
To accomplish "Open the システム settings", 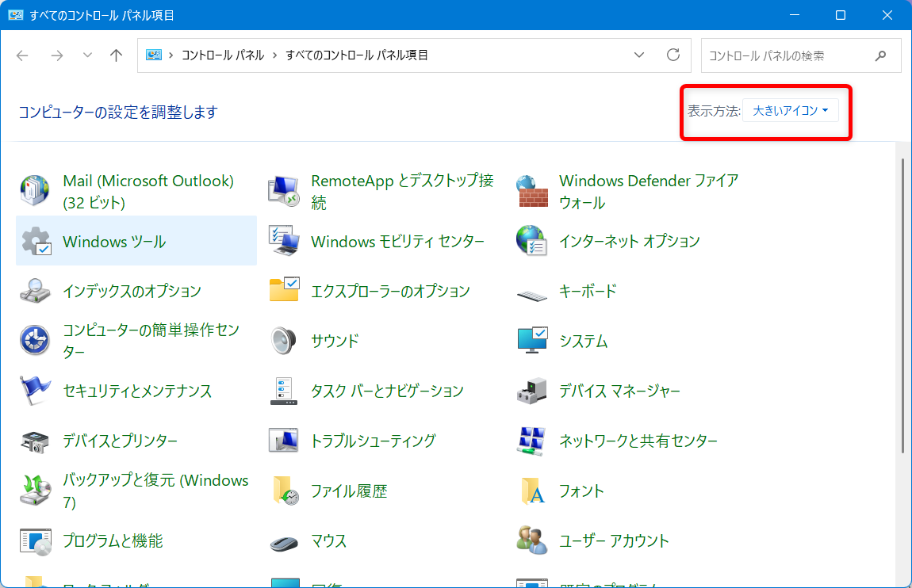I will coord(582,341).
